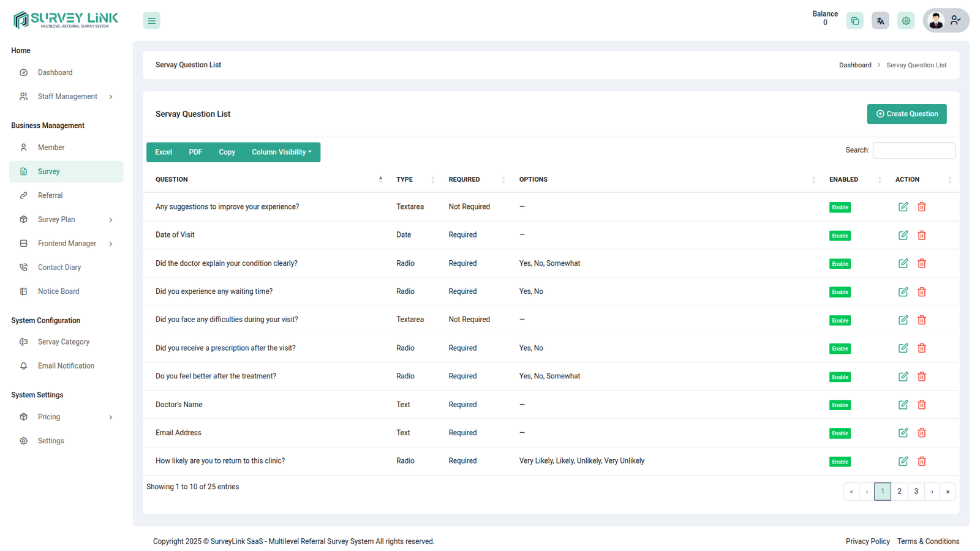
Task: Export the table using Excel button
Action: coord(164,152)
